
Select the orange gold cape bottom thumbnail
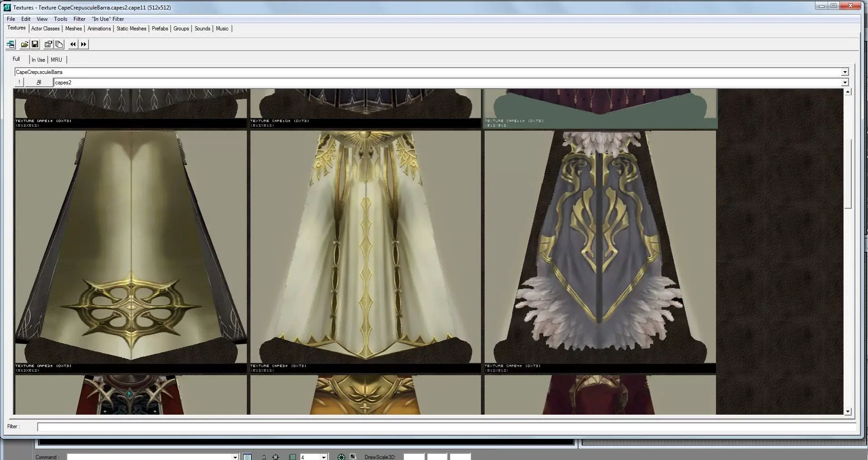tap(365, 395)
